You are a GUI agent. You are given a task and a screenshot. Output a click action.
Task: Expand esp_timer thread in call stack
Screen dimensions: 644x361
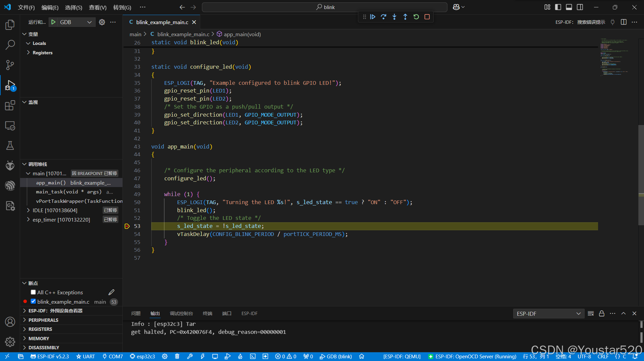(x=28, y=220)
